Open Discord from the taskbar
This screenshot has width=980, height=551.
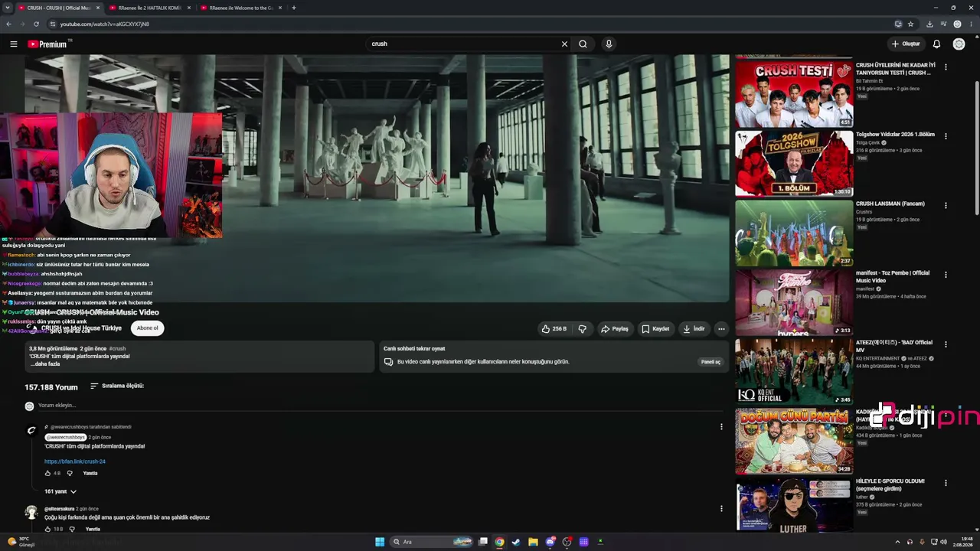(x=550, y=542)
